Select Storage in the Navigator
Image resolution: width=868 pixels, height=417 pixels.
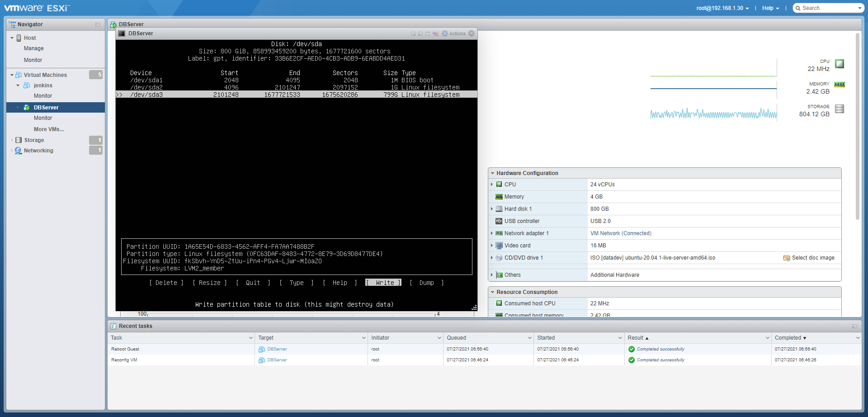pos(34,140)
